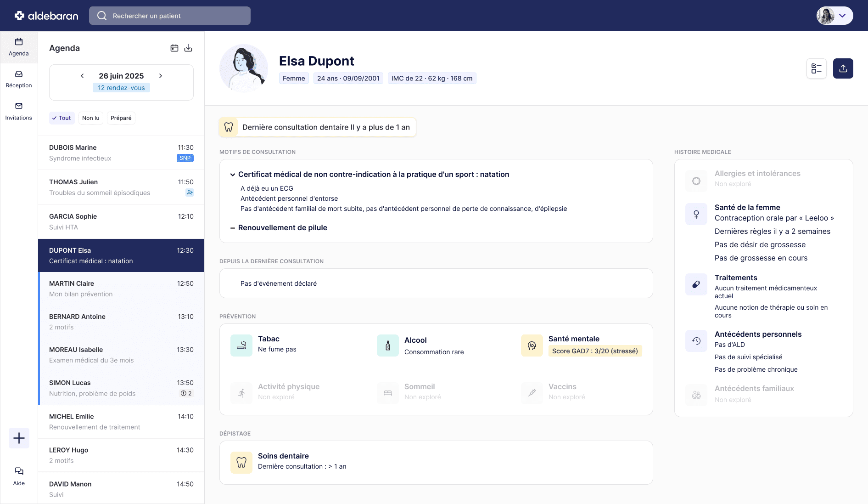The height and width of the screenshot is (504, 868).
Task: Click the Traitements pill icon
Action: 696,284
